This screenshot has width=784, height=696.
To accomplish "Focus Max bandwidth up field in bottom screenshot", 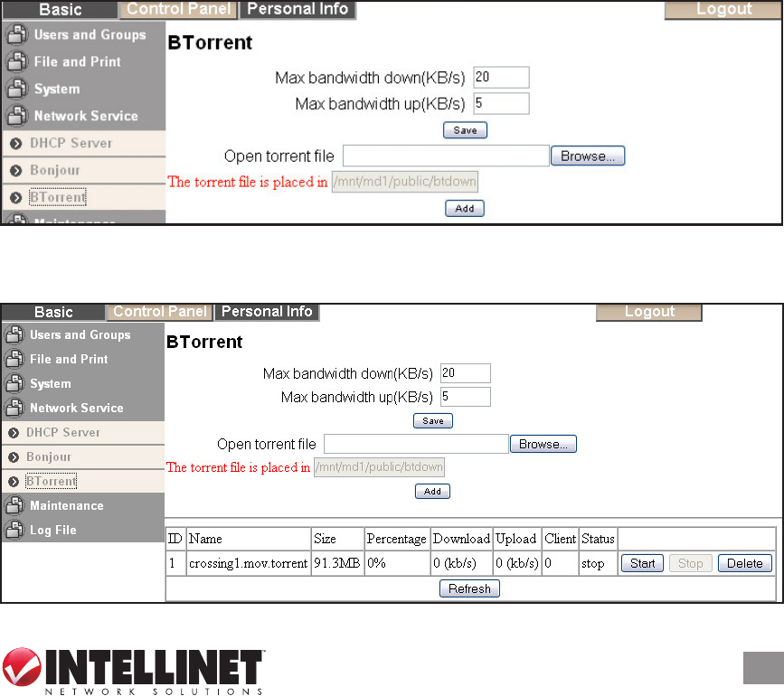I will (466, 397).
